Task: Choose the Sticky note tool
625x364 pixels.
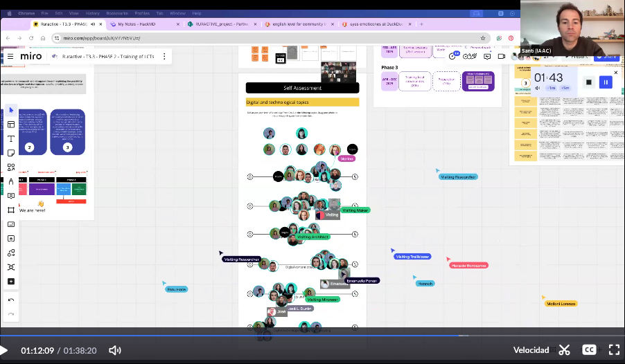Action: [x=11, y=153]
